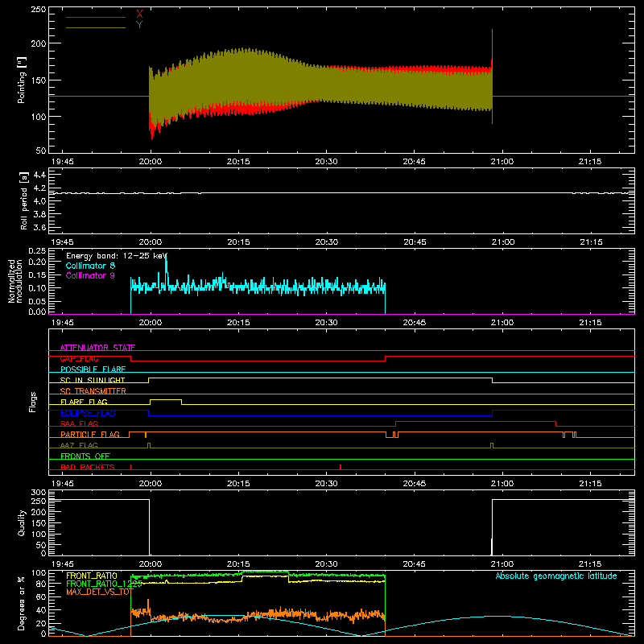Screen dimensions: 644x644
Task: Click the "Energy band: 12-25 keV" annotation
Action: tap(117, 256)
